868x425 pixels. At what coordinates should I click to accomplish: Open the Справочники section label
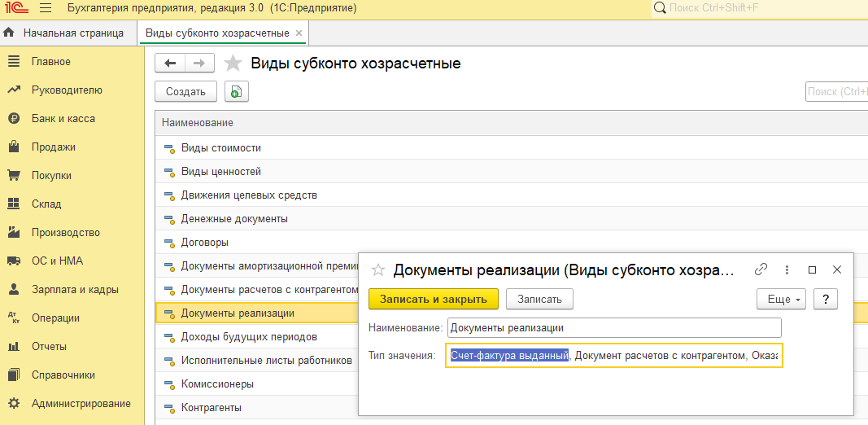pyautogui.click(x=63, y=375)
